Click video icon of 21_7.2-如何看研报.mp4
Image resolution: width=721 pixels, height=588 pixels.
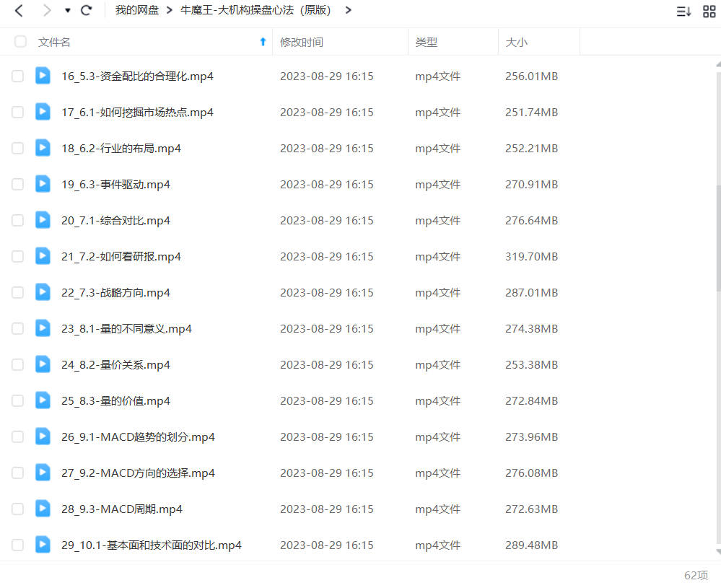pos(43,256)
